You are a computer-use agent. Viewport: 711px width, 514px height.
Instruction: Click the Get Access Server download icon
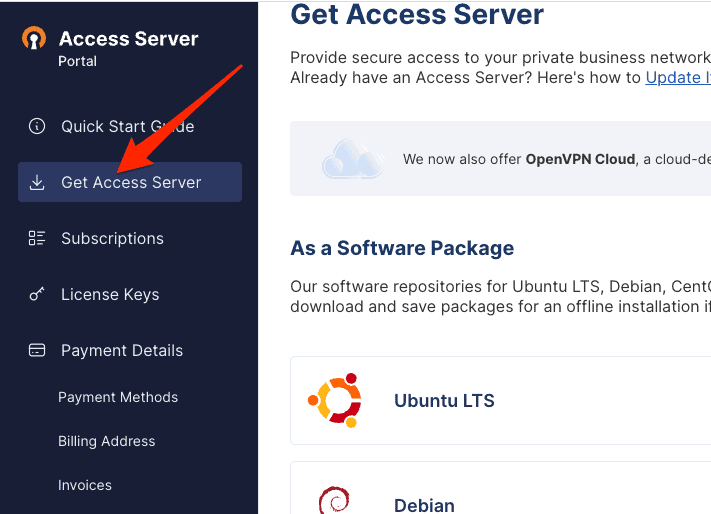(37, 183)
